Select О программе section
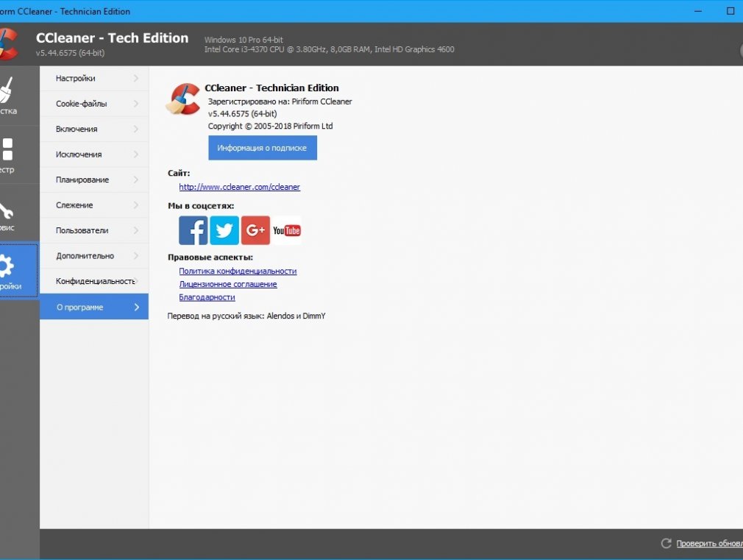The width and height of the screenshot is (743, 560). [x=94, y=307]
